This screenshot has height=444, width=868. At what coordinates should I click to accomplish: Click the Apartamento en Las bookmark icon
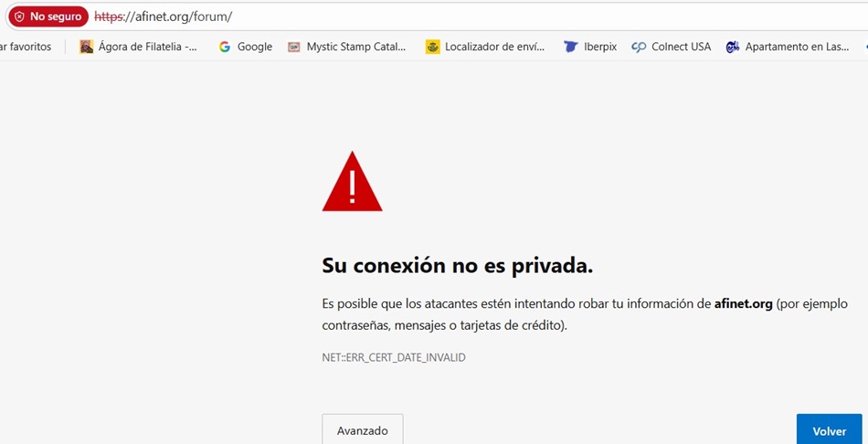pos(732,47)
